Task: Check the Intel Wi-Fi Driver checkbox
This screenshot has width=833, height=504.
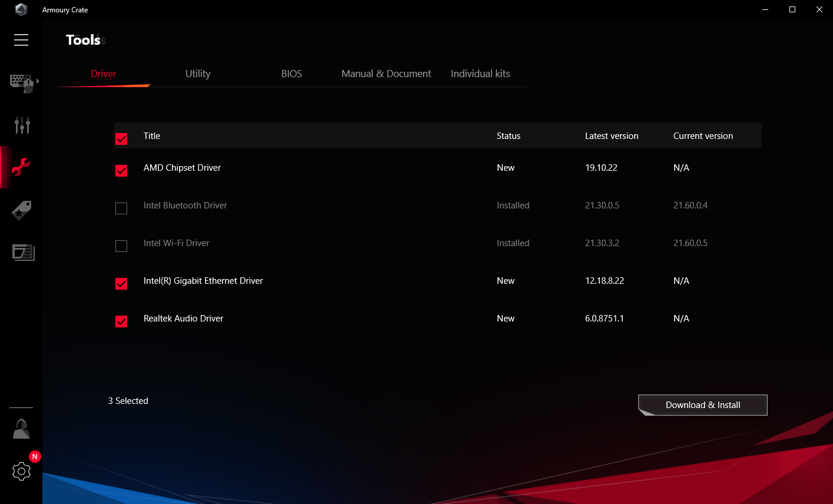Action: [x=121, y=246]
